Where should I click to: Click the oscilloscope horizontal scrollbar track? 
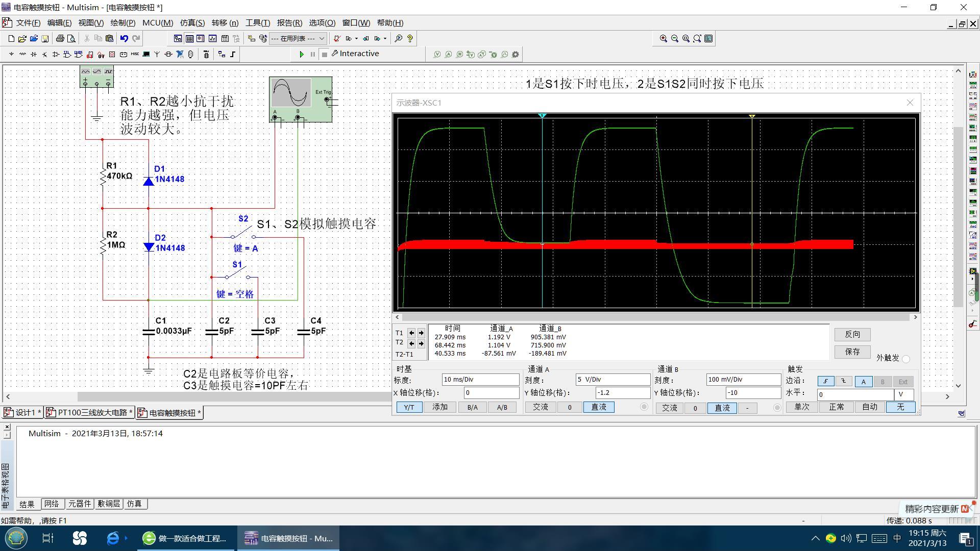655,317
